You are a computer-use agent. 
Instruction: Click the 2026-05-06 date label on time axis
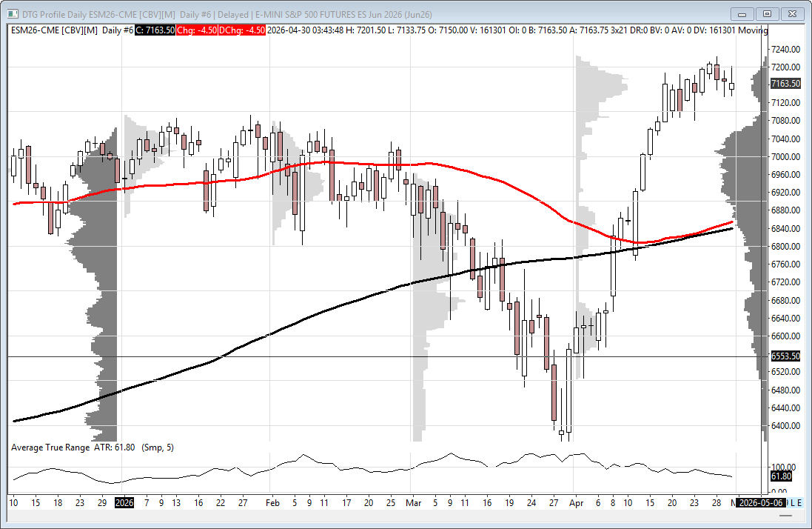pyautogui.click(x=760, y=502)
